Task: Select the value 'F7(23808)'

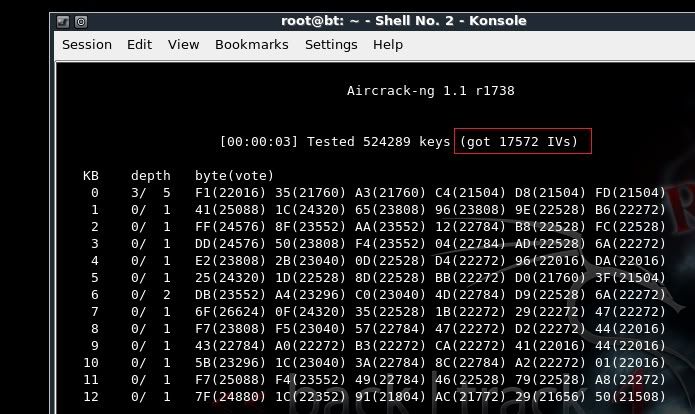Action: coord(230,329)
